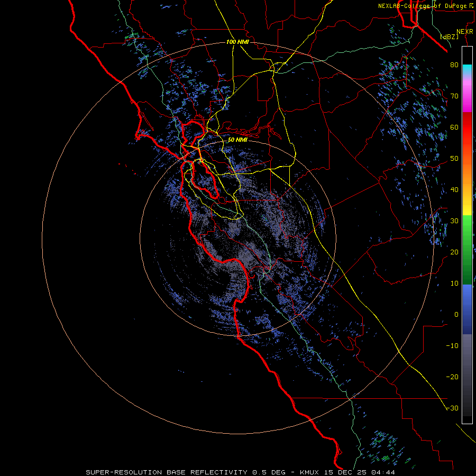Pick the cyan segment of the color bar
The width and height of the screenshot is (476, 476).
(x=467, y=69)
